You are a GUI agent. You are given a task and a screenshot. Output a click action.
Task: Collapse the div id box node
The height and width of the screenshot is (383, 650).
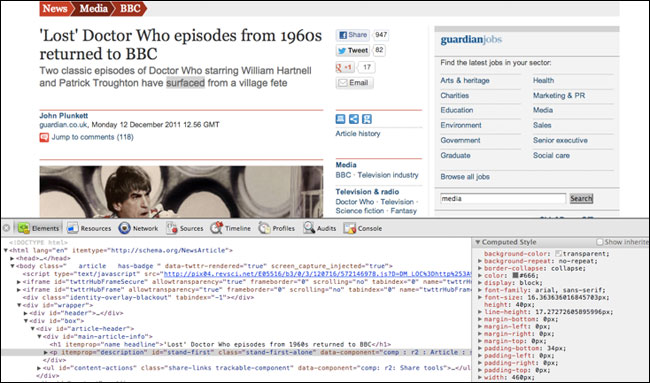pyautogui.click(x=25, y=321)
